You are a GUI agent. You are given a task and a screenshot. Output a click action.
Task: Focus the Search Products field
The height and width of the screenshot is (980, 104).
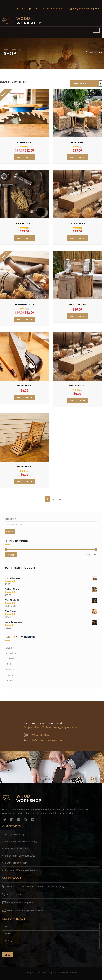(51, 524)
